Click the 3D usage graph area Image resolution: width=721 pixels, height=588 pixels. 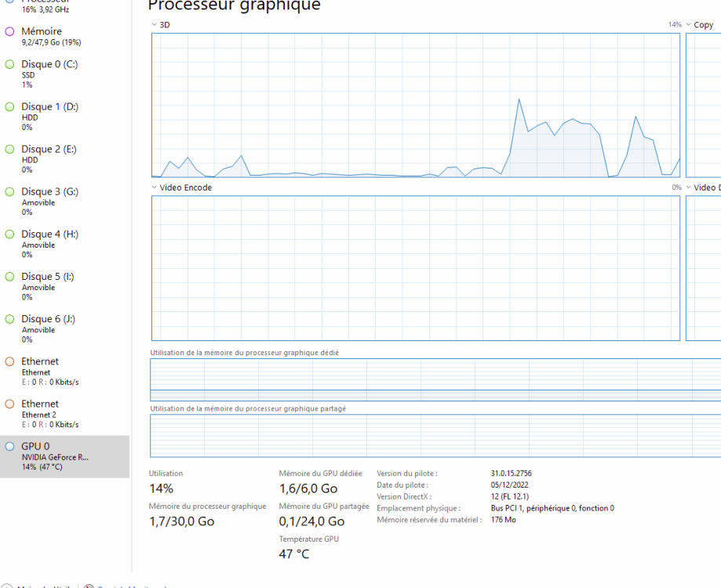click(x=416, y=105)
